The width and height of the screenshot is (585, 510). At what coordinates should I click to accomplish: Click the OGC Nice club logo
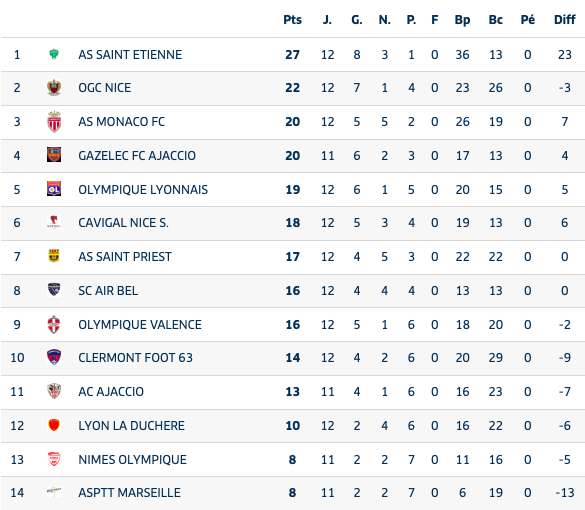[x=54, y=88]
